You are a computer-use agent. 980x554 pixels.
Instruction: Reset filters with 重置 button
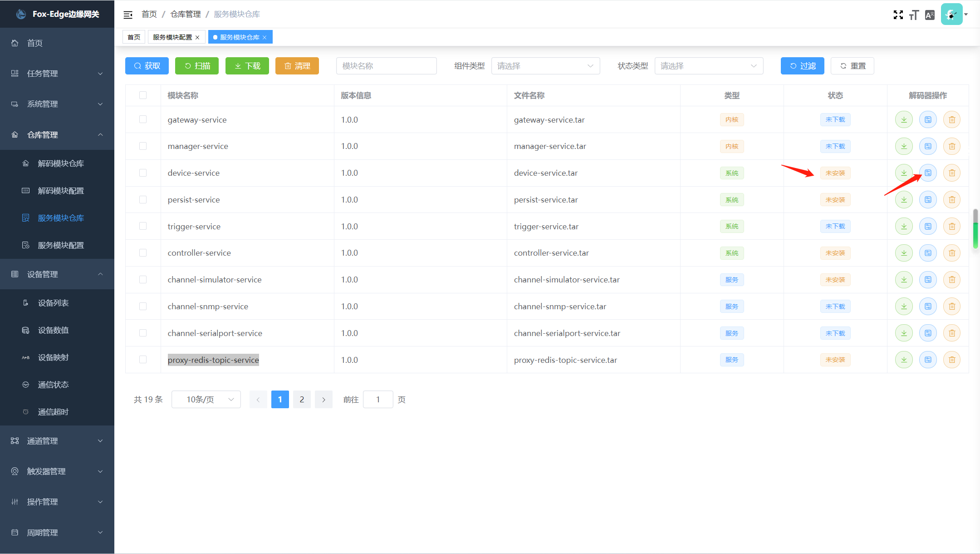click(853, 66)
